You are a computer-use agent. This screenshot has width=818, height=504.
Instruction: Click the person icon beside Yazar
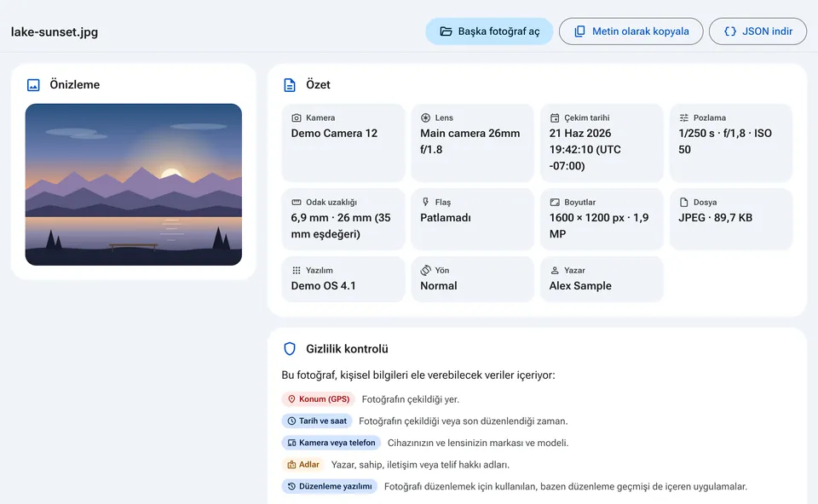point(555,271)
